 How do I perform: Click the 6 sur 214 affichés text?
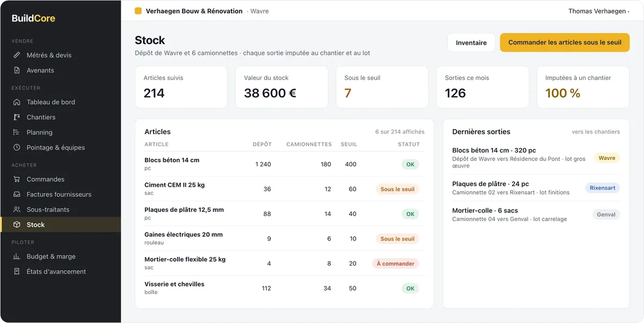click(x=400, y=131)
